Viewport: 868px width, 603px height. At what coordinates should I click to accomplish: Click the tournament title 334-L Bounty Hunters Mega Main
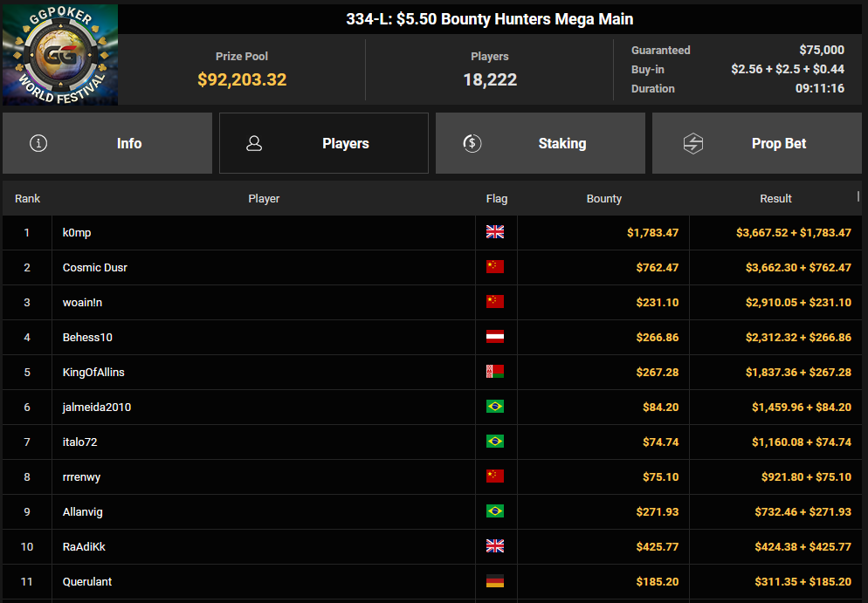pos(489,19)
